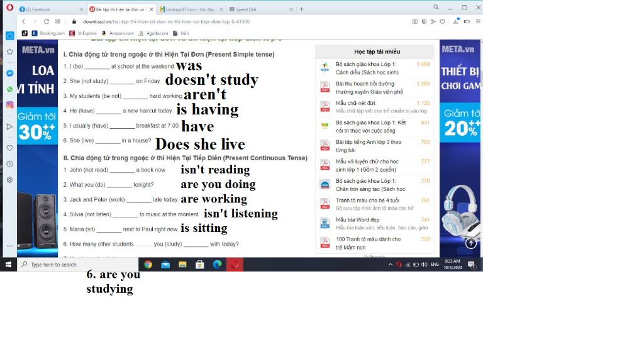Open the downloads icon
This screenshot has width=644, height=362.
(x=455, y=21)
